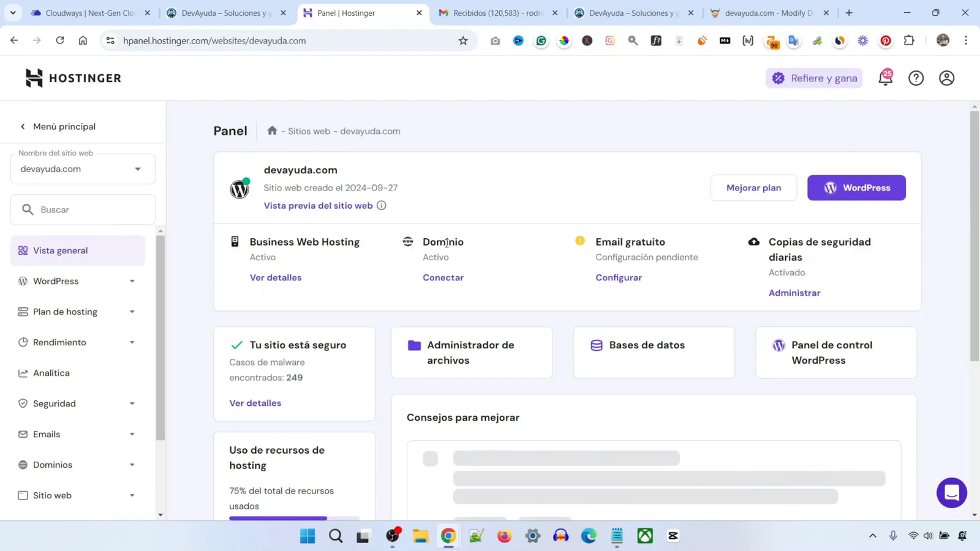Open the Panel de control WordPress icon
This screenshot has height=551, width=980.
(778, 345)
